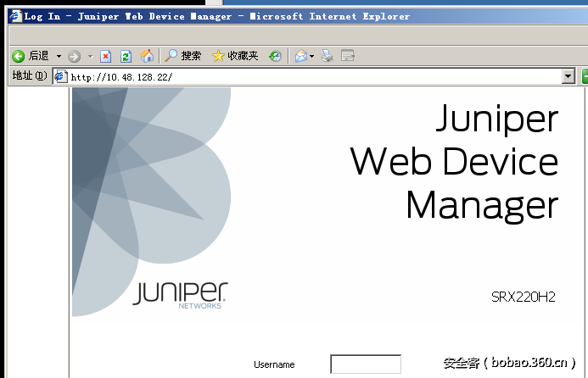Open the Forward history dropdown arrow
Viewport: 588px width, 378px height.
91,57
